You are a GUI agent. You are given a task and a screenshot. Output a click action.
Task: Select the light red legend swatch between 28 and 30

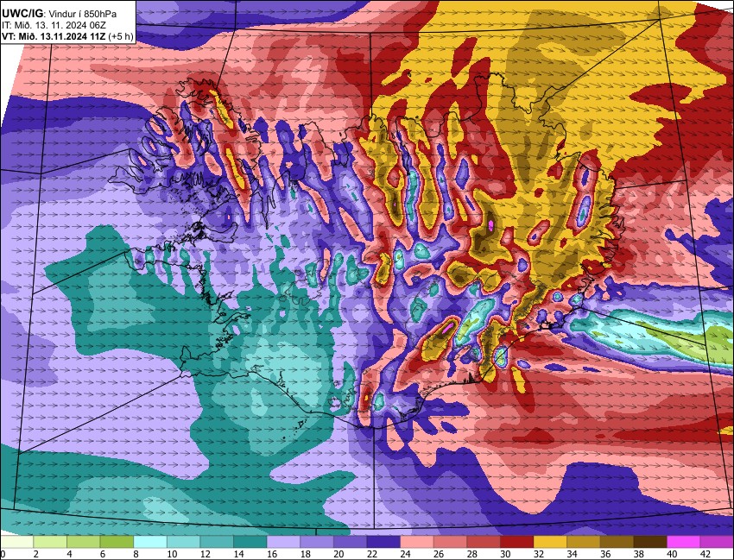point(483,542)
